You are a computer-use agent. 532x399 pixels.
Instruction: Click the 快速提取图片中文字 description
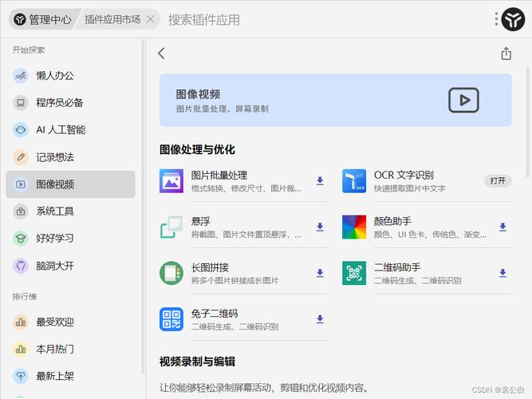click(409, 188)
